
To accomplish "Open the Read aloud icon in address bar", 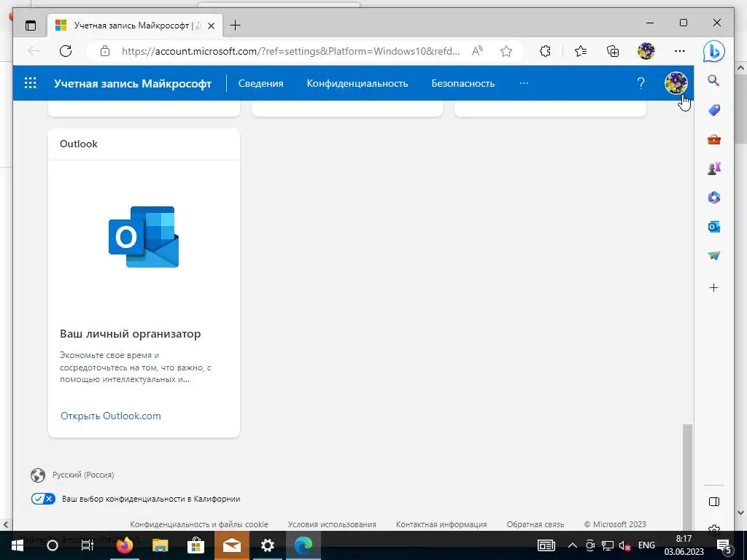I will [477, 51].
